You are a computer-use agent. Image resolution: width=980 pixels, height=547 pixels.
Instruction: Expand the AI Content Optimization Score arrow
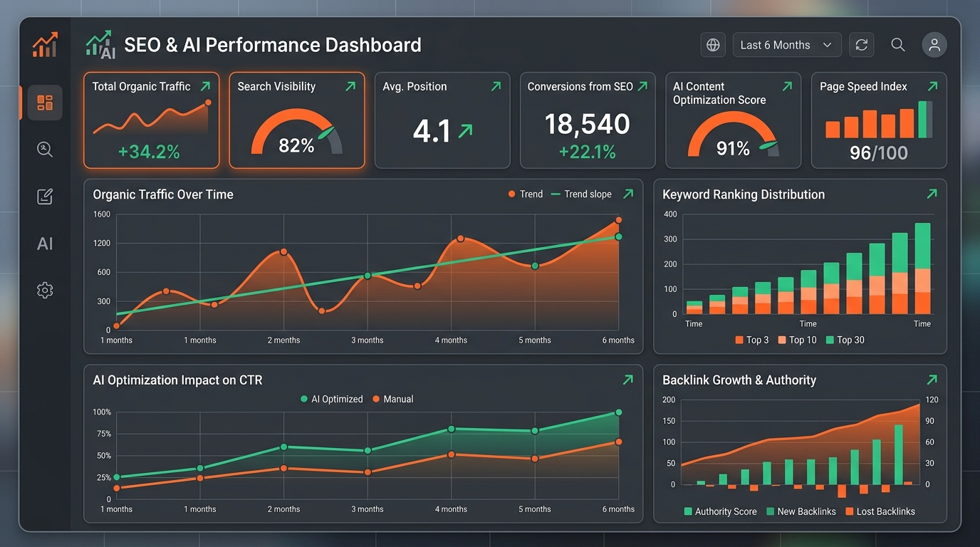pos(787,86)
